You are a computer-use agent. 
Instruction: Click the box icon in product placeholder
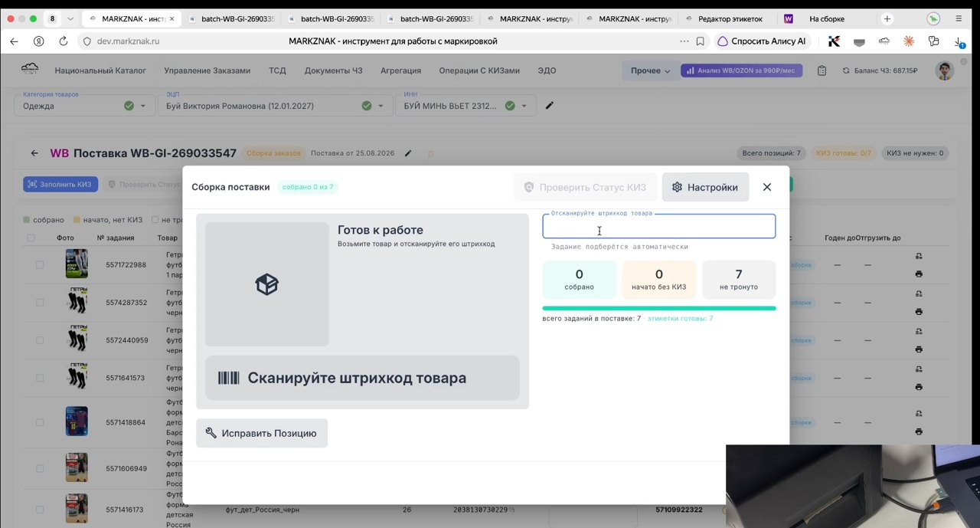tap(266, 284)
